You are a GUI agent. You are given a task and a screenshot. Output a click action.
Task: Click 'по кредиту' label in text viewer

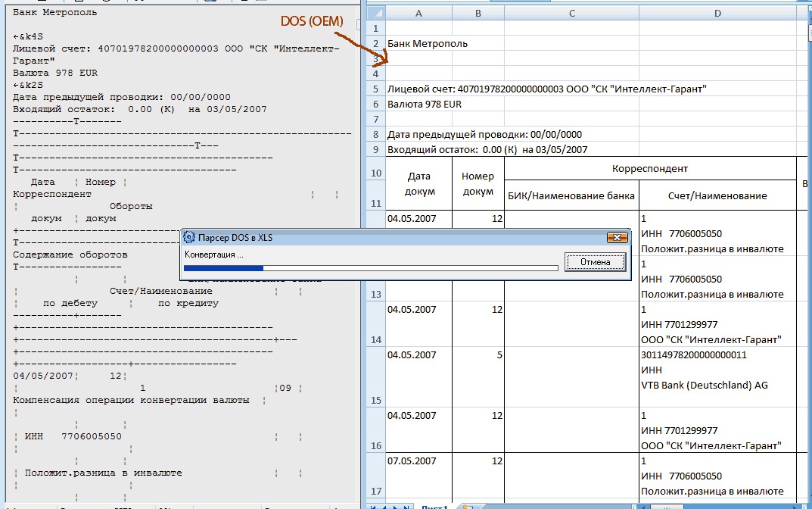click(188, 303)
